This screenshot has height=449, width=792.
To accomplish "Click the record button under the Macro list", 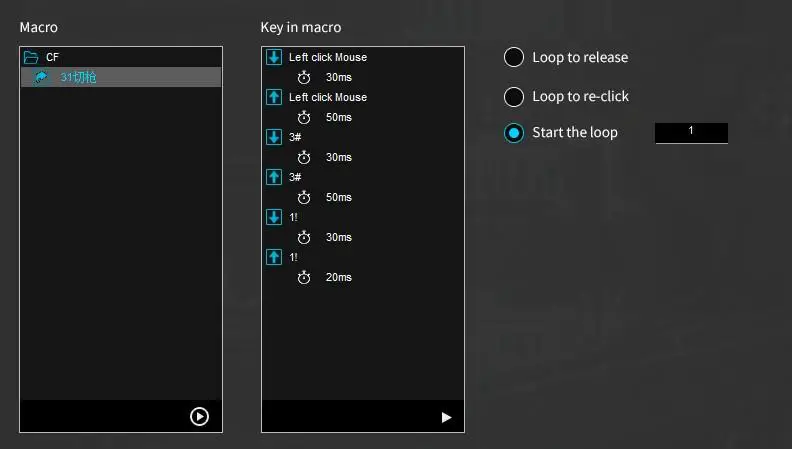I will tap(199, 416).
